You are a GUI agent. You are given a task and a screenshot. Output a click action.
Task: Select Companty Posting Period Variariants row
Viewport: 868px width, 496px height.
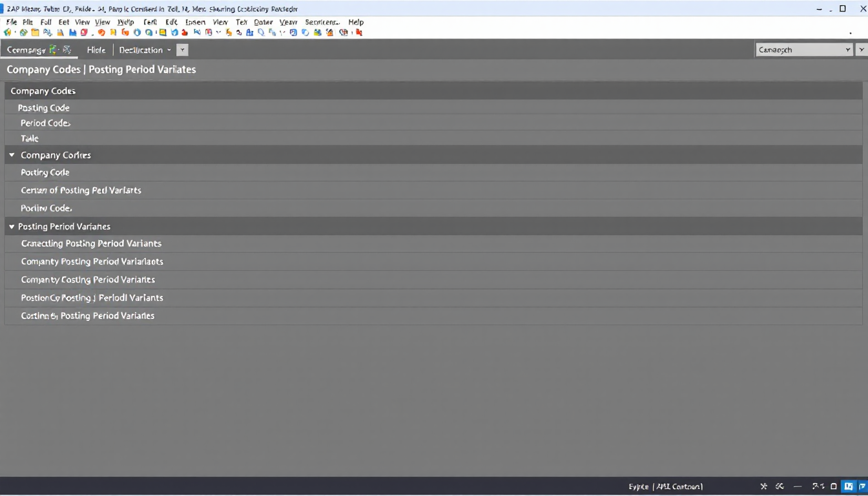[433, 262]
